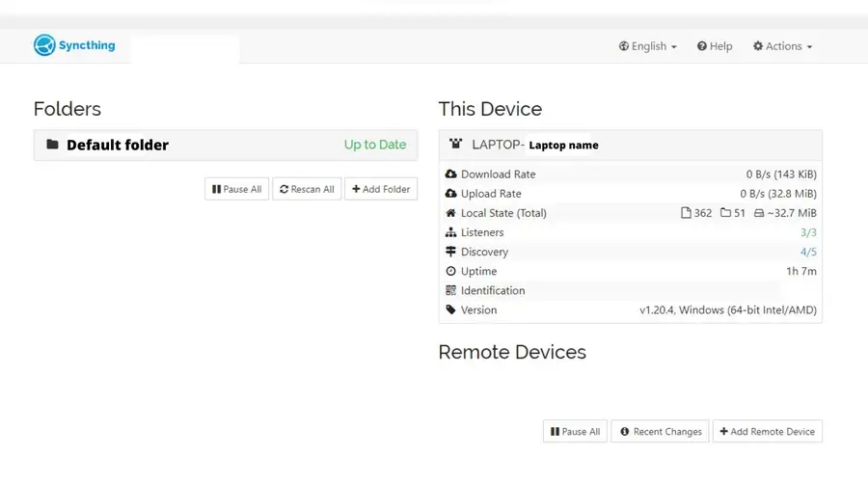Viewport: 868px width, 482px height.
Task: Open the Actions dropdown menu
Action: (782, 46)
